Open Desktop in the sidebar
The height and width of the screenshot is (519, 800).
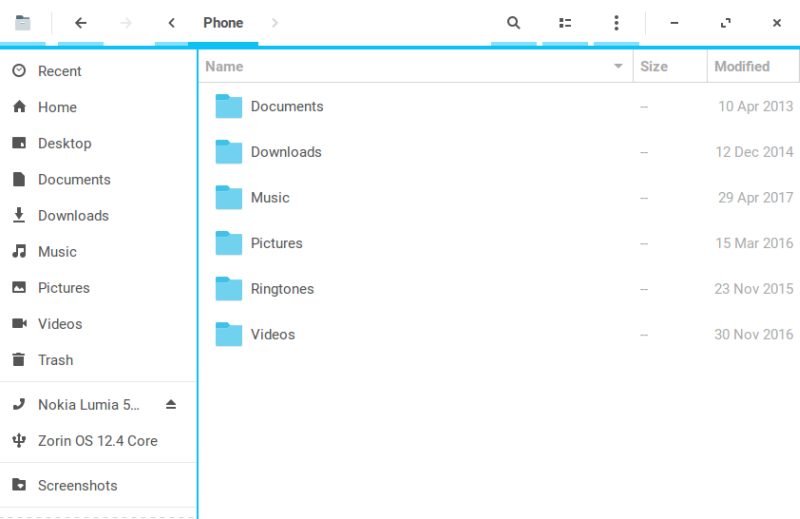pos(98,143)
